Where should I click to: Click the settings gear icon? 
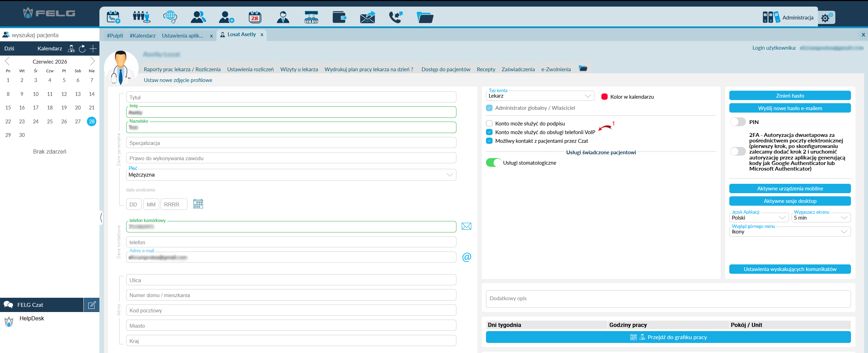pos(827,17)
